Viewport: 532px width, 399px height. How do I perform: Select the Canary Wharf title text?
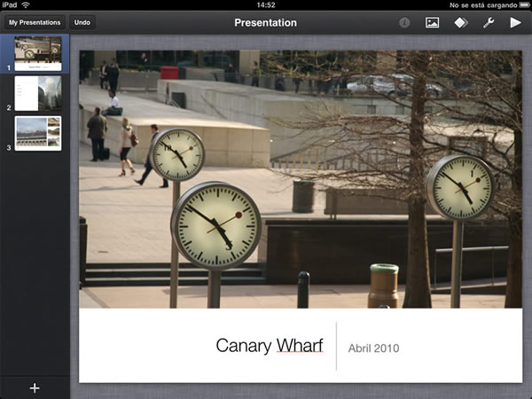[x=270, y=346]
